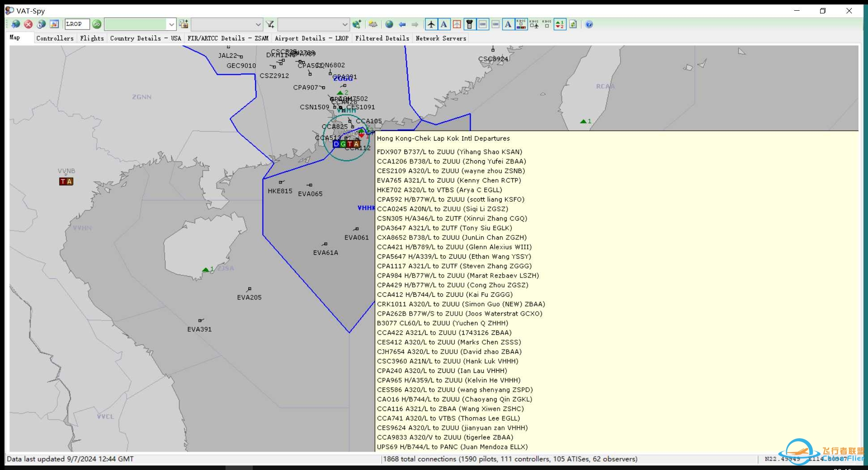This screenshot has height=470, width=868.
Task: Click the A marker under VVNB
Action: tap(69, 181)
